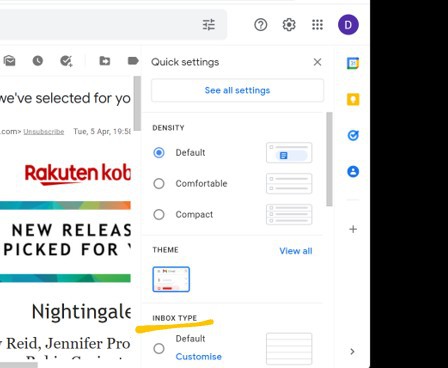Click the Default density preview thumbnail
The image size is (448, 368).
click(x=289, y=153)
